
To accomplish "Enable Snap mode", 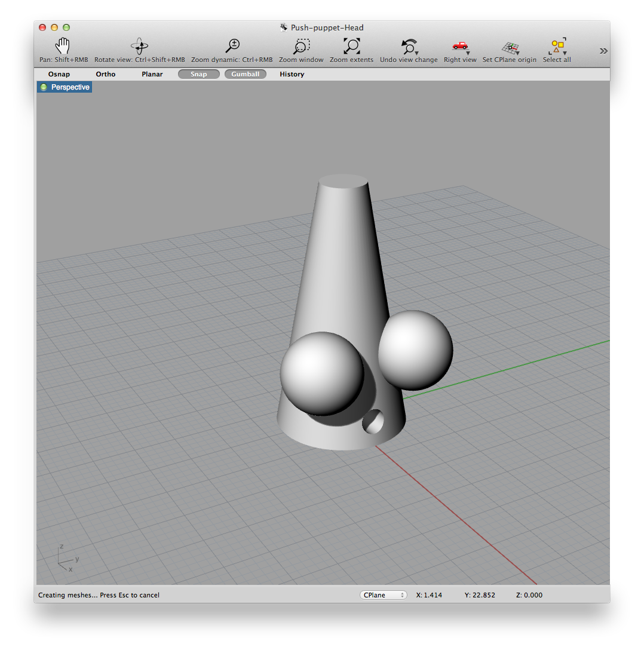I will [198, 74].
